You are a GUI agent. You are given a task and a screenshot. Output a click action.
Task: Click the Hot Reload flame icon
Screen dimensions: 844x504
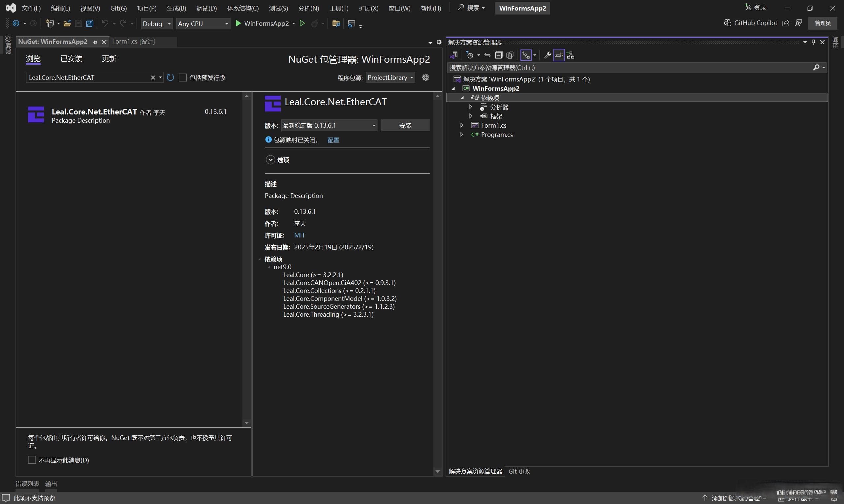tap(315, 23)
